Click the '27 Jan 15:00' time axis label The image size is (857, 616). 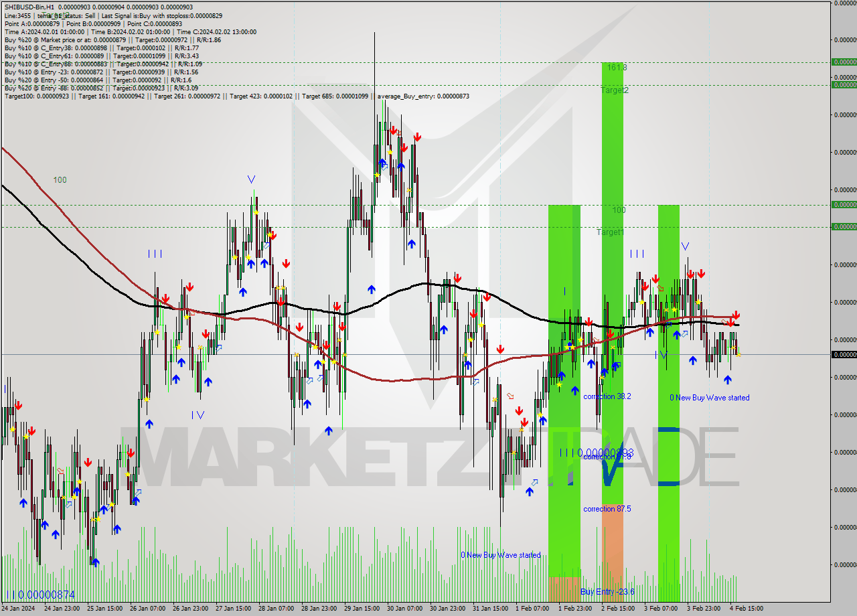[x=233, y=609]
